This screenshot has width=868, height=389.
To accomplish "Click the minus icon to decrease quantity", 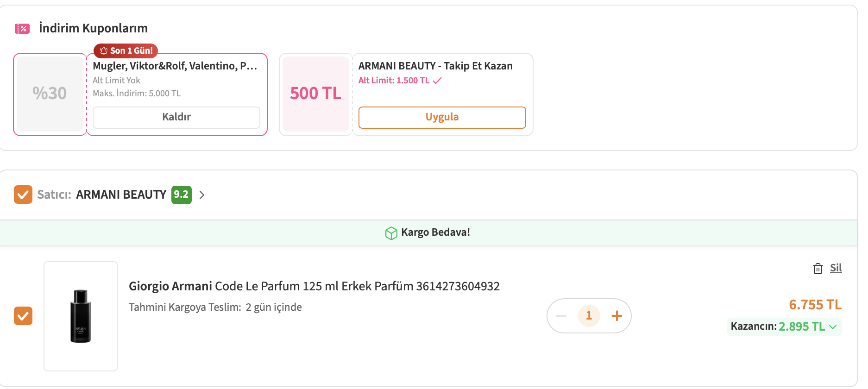I will 561,316.
